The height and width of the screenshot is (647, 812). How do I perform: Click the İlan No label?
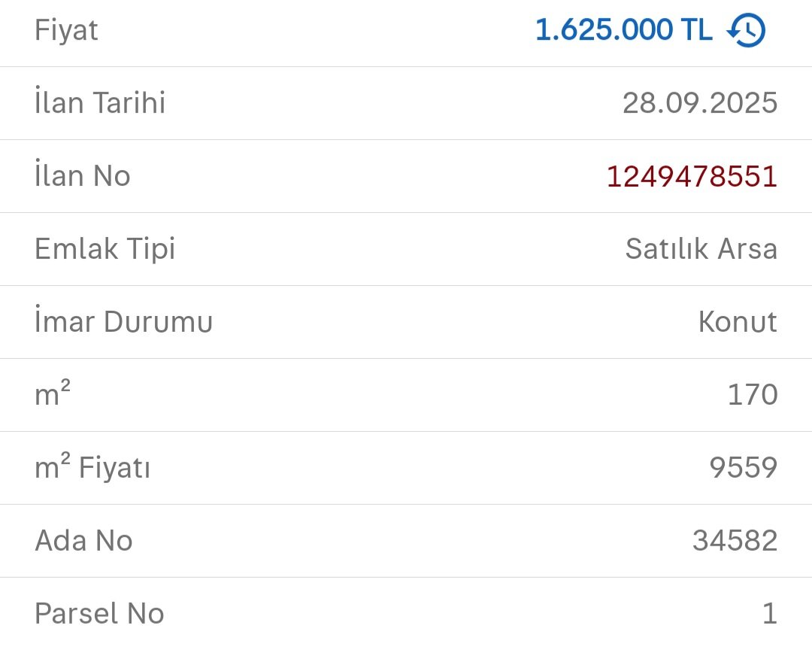coord(83,176)
